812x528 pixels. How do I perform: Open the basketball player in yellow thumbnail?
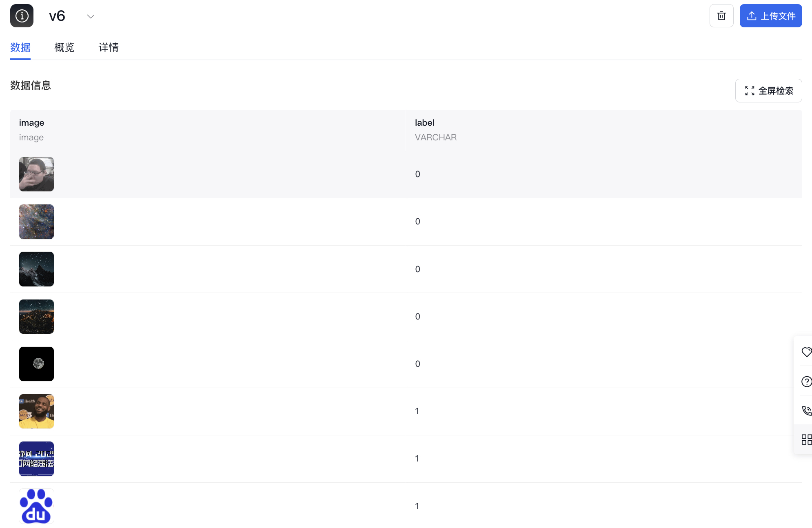coord(36,411)
